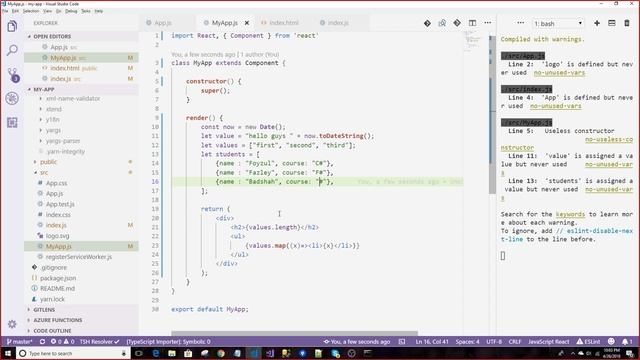This screenshot has width=640, height=360.
Task: Click the master branch indicator
Action: [19, 342]
